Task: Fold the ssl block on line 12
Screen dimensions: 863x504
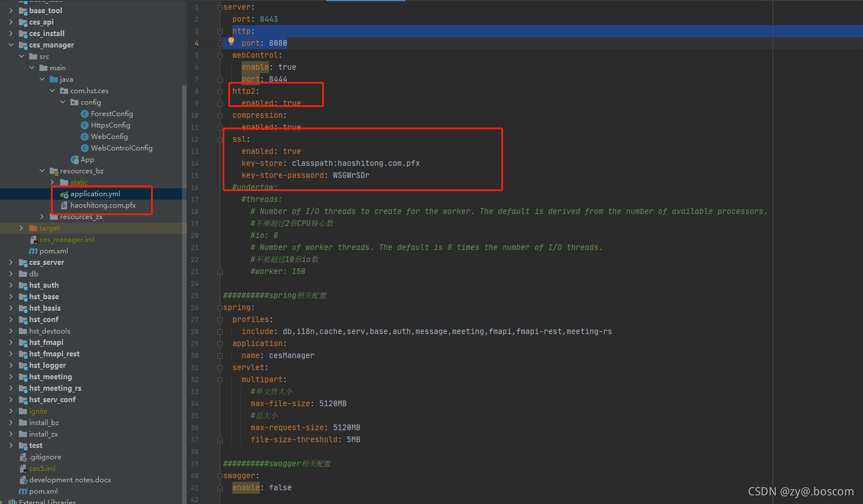Action: click(220, 140)
